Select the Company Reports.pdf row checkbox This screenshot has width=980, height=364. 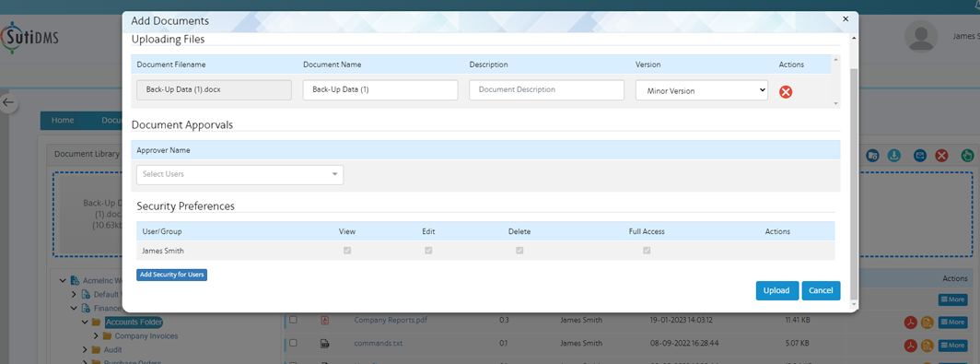click(x=293, y=320)
